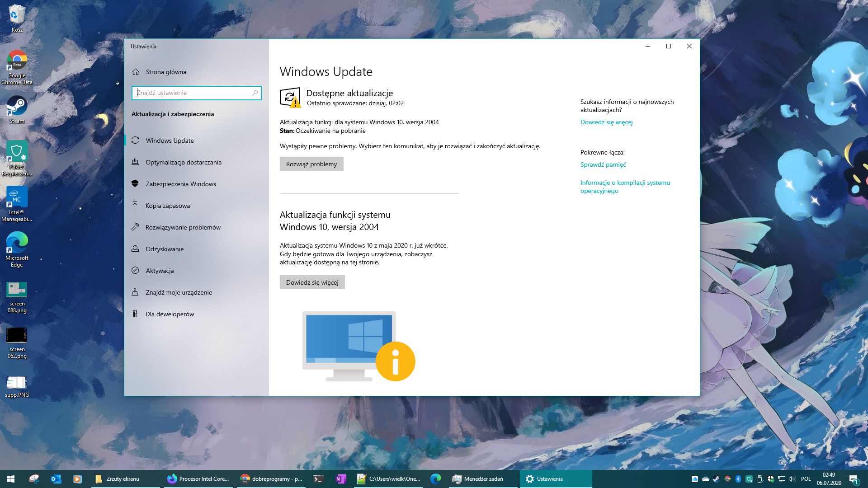Image resolution: width=868 pixels, height=488 pixels.
Task: Click the search magnifier icon in settings
Action: click(255, 93)
